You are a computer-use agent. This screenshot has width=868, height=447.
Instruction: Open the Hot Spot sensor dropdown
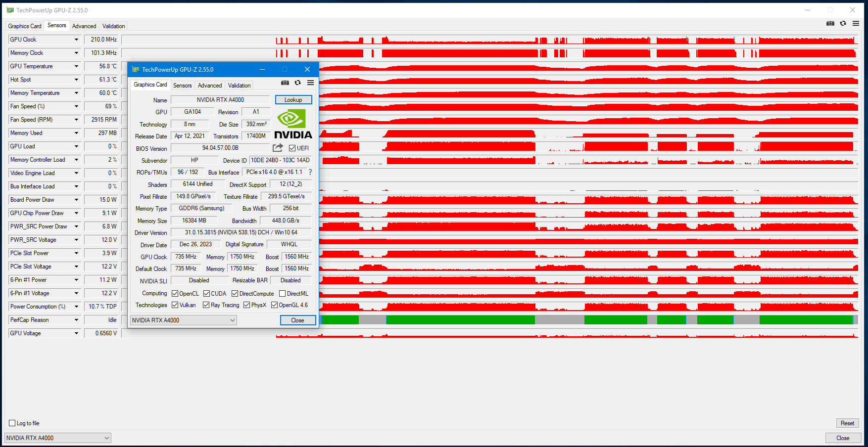76,80
